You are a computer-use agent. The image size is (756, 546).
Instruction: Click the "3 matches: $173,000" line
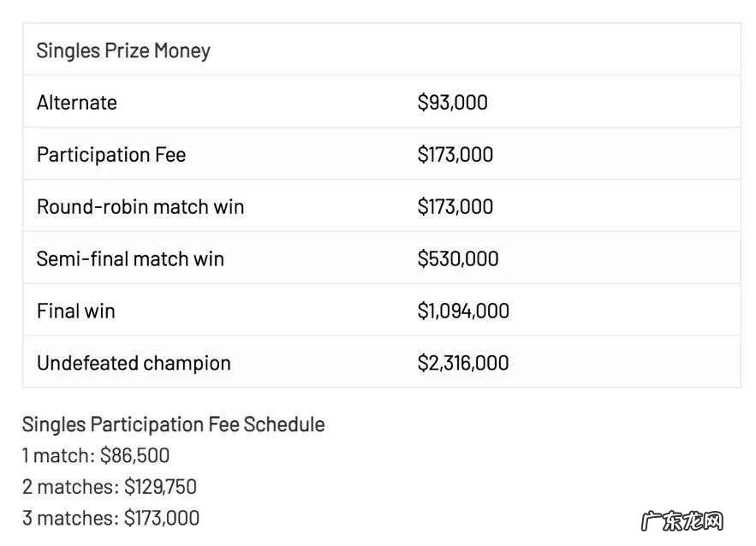point(110,518)
